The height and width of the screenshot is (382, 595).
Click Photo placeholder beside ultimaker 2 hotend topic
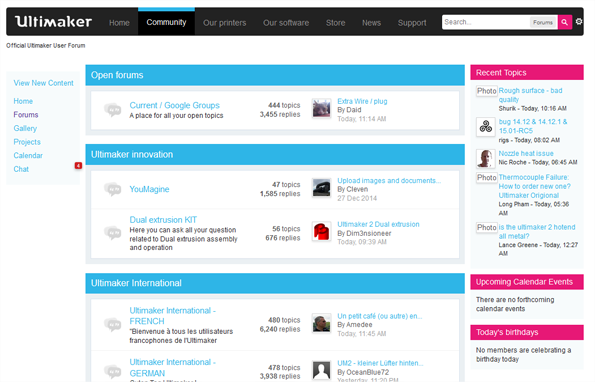(x=487, y=227)
